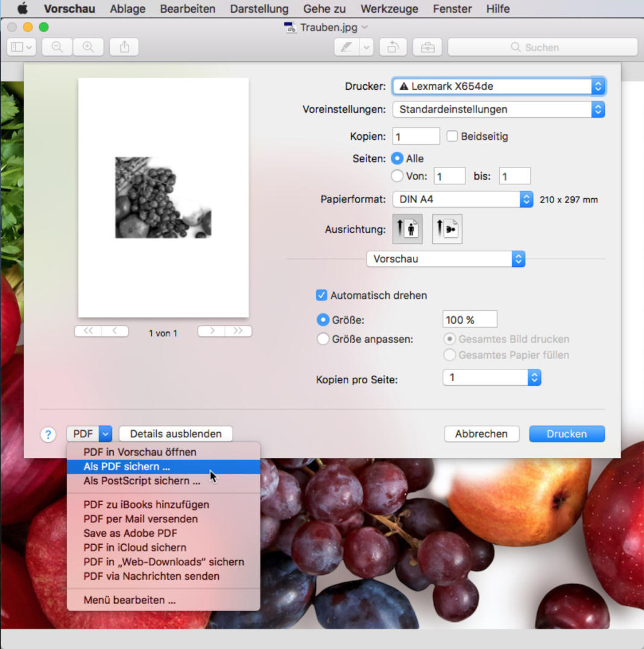Open the Drucker dropdown
The width and height of the screenshot is (644, 649).
[498, 86]
